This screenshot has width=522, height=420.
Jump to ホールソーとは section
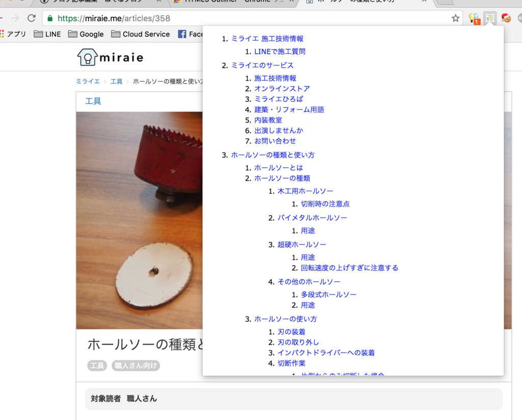pyautogui.click(x=279, y=168)
